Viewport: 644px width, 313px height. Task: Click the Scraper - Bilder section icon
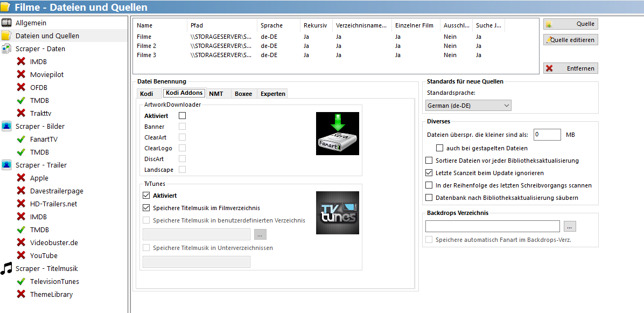6,126
